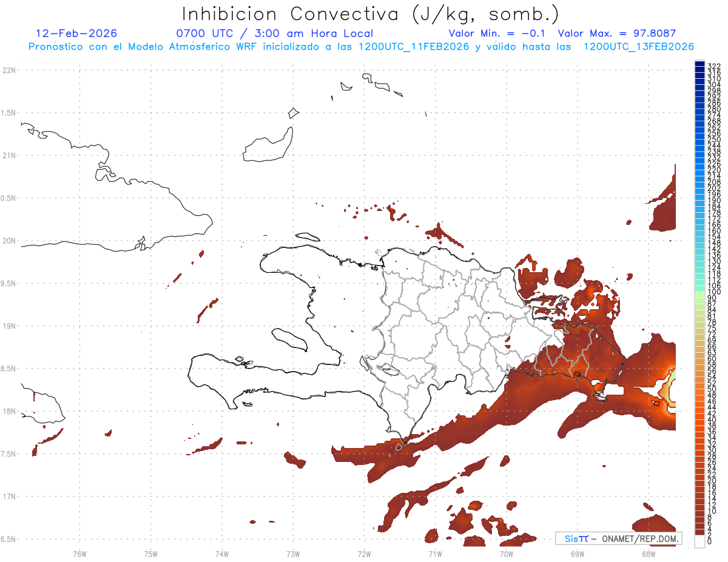
Task: Click the '76W' longitude label
Action: (x=79, y=554)
